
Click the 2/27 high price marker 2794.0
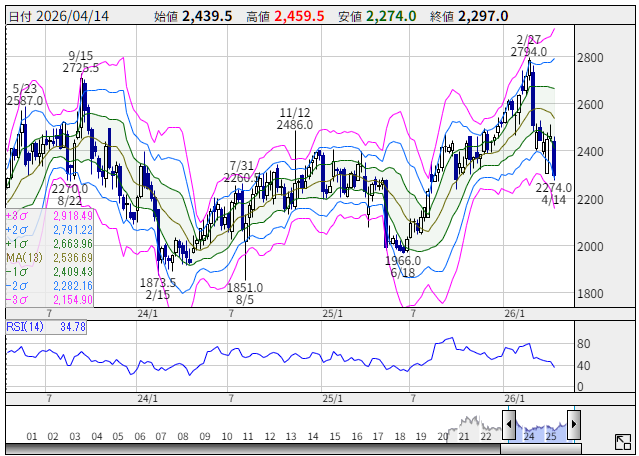coord(527,51)
